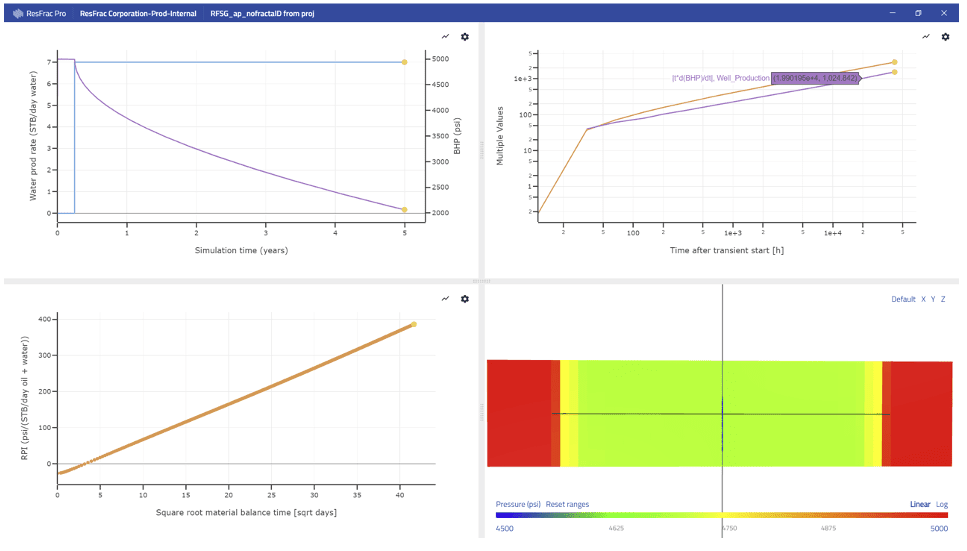
Task: Click maximum color range value 5000
Action: pyautogui.click(x=939, y=528)
